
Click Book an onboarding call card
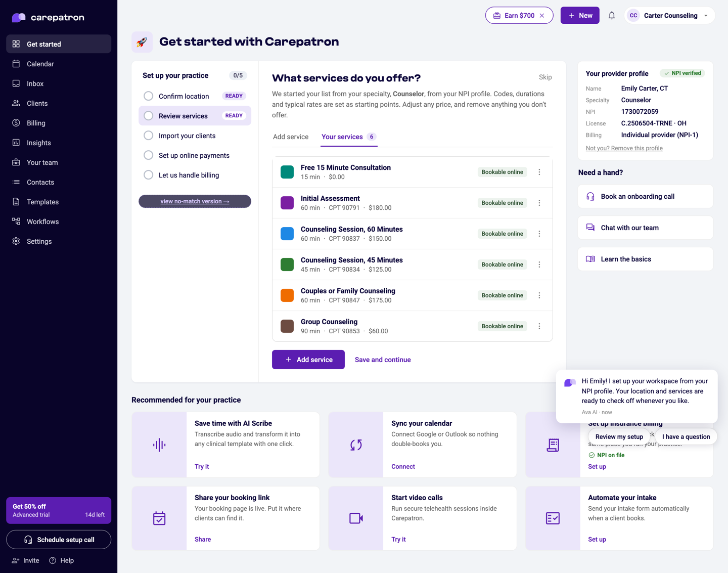[646, 196]
